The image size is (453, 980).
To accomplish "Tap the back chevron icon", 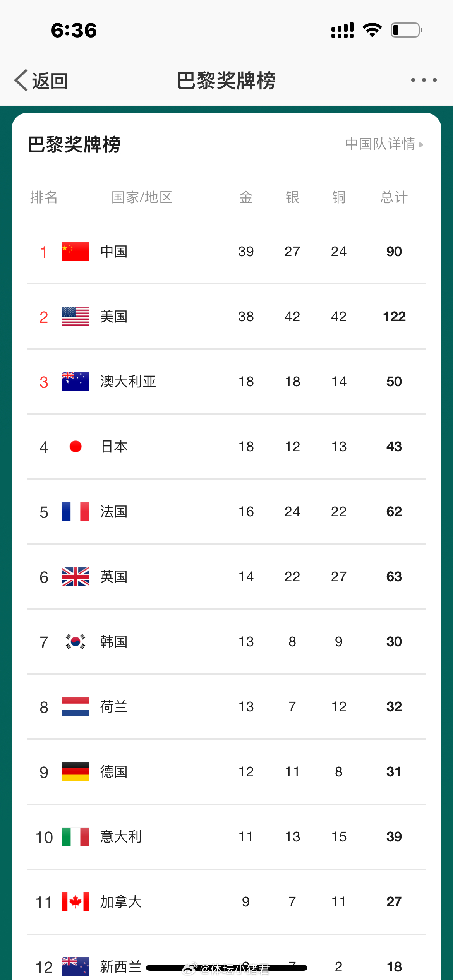I will 21,80.
